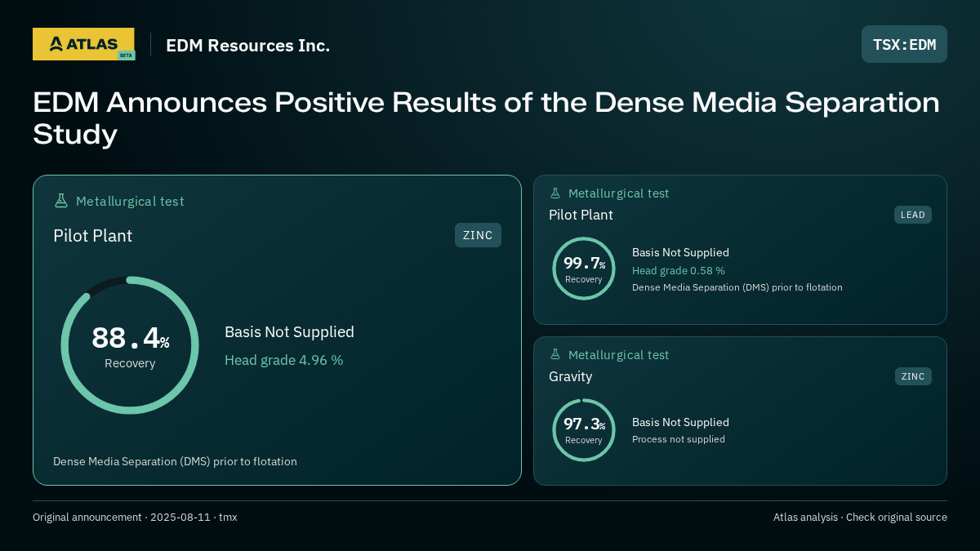The image size is (980, 551).
Task: Click 'Original announcement · 2025-08-11 · tmx' footer
Action: pyautogui.click(x=135, y=517)
